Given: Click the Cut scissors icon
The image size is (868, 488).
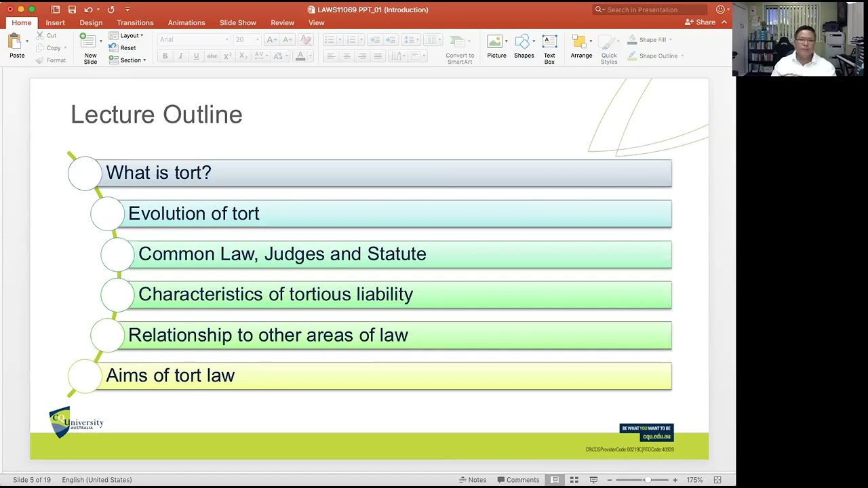Looking at the screenshot, I should point(40,35).
